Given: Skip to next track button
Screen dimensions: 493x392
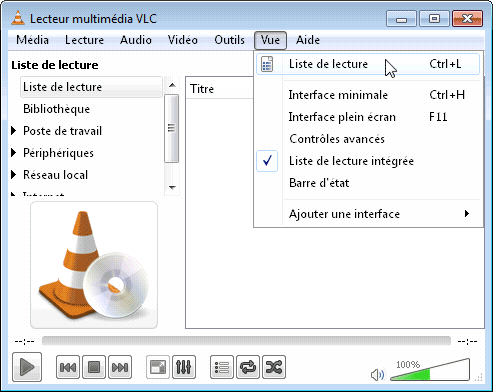Looking at the screenshot, I should 120,367.
